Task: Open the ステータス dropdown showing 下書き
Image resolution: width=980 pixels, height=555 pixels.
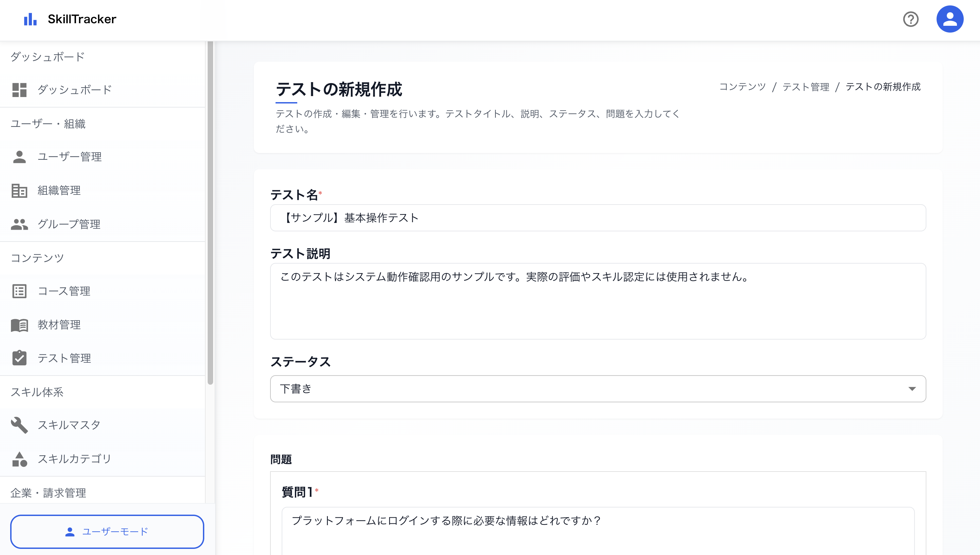Action: click(x=572, y=389)
